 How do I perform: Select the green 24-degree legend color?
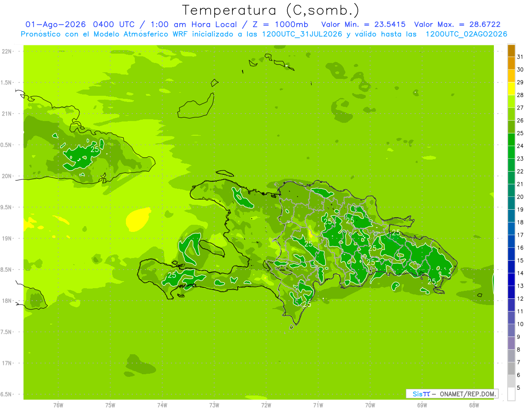(511, 140)
